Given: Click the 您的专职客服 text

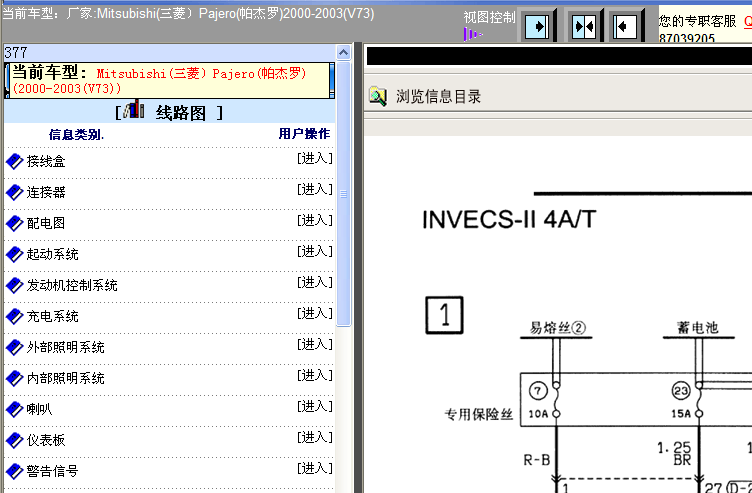Looking at the screenshot, I should [697, 21].
